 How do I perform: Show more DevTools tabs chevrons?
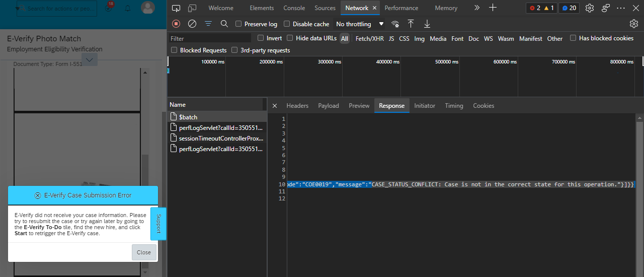tap(477, 8)
